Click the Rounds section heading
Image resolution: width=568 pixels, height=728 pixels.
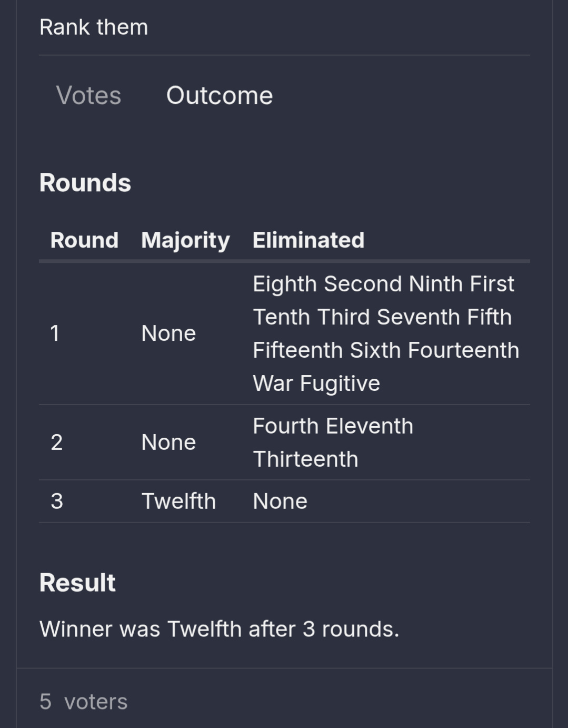(85, 183)
